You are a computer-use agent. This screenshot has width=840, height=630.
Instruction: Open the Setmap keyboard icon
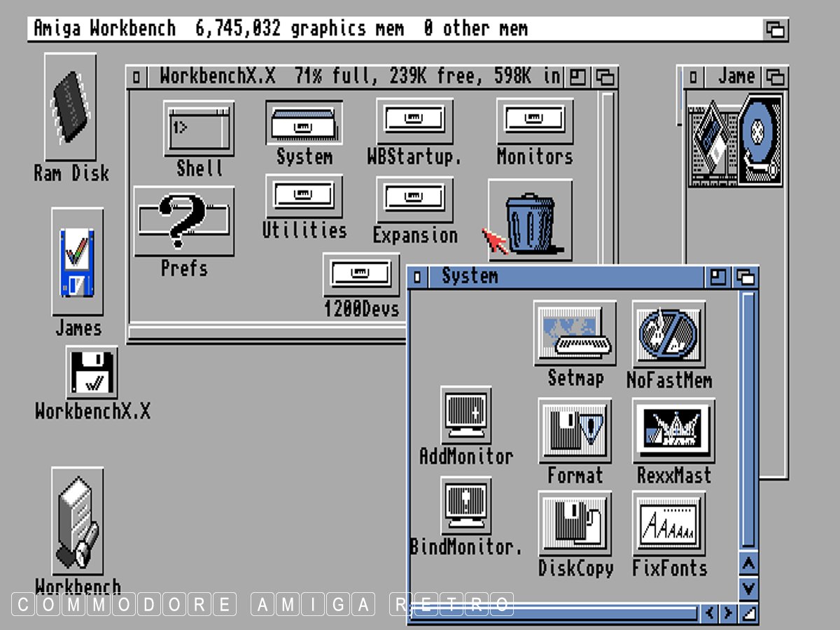click(x=575, y=334)
